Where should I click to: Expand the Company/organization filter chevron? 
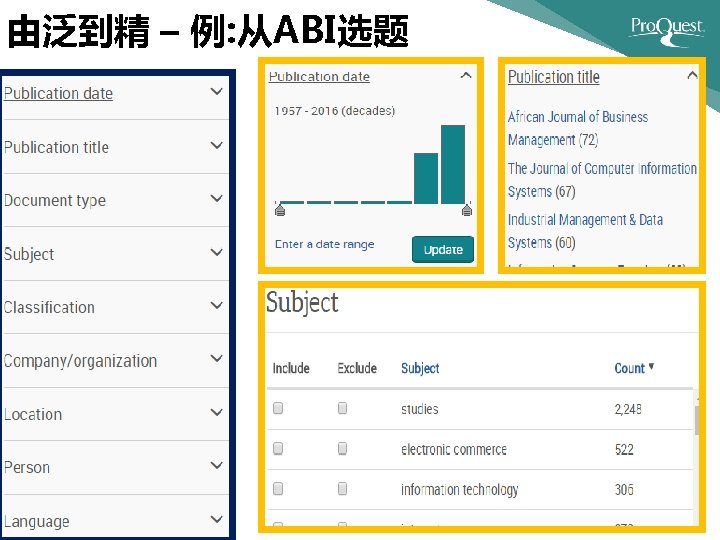[x=216, y=359]
